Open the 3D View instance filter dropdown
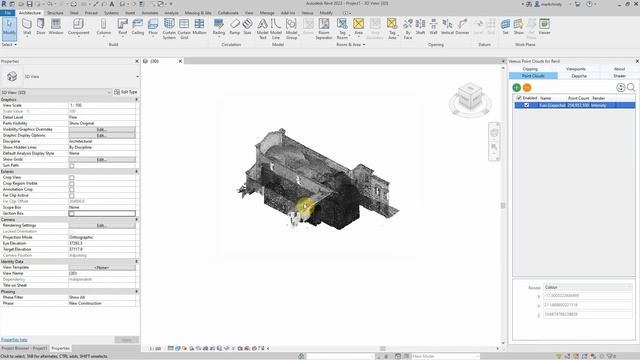The width and height of the screenshot is (640, 360). 56,92
